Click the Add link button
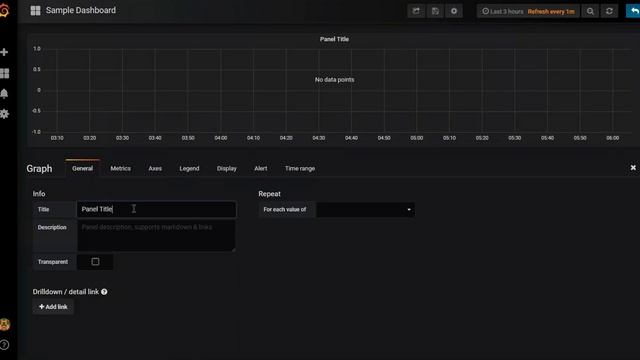Screen dimensions: 640x360 53,307
